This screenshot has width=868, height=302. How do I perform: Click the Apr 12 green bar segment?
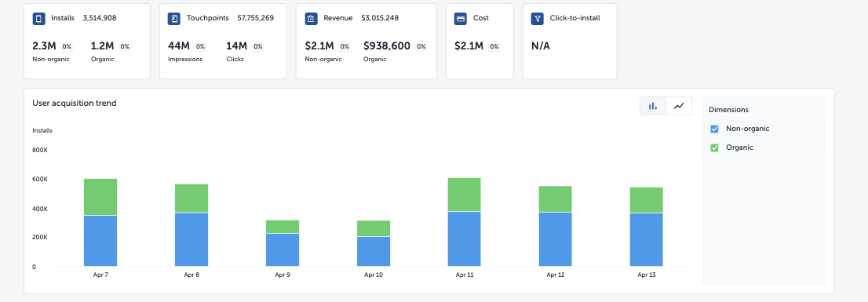[x=555, y=199]
